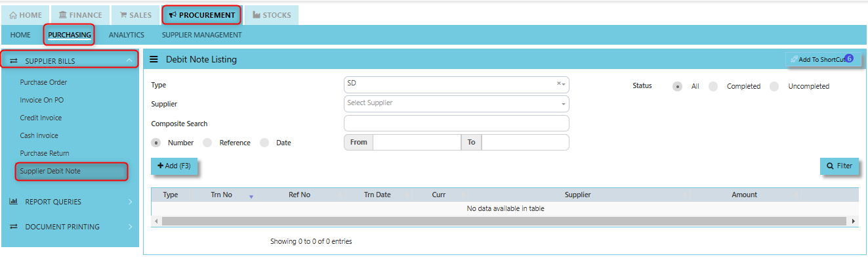Open the Purchasing submenu

pos(70,35)
